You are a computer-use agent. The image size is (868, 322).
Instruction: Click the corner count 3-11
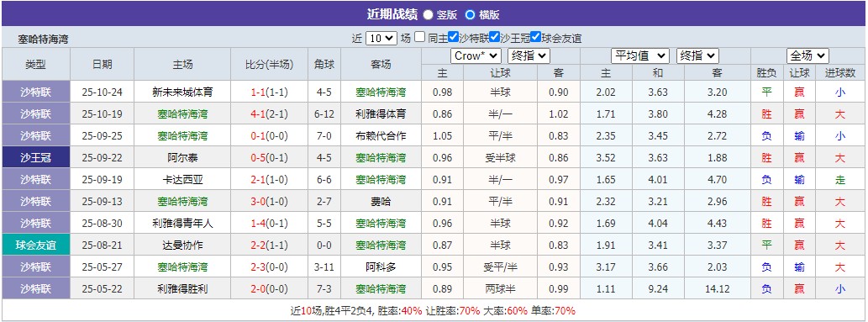click(324, 267)
